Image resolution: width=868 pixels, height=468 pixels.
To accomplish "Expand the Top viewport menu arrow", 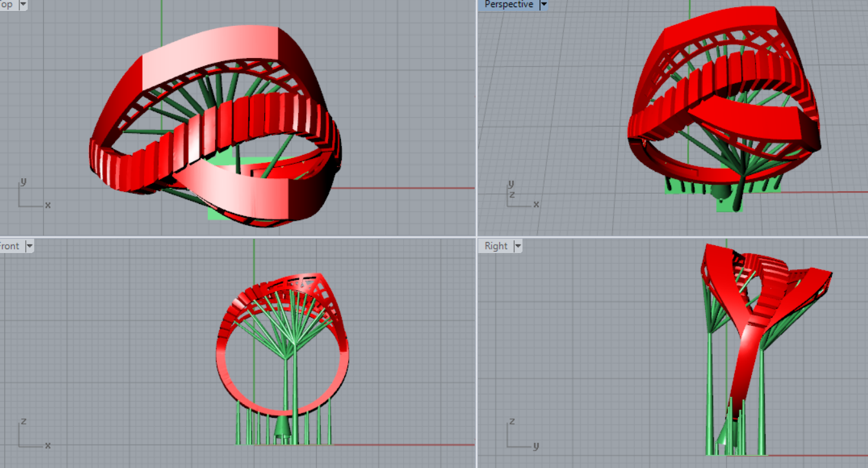I will click(x=23, y=5).
